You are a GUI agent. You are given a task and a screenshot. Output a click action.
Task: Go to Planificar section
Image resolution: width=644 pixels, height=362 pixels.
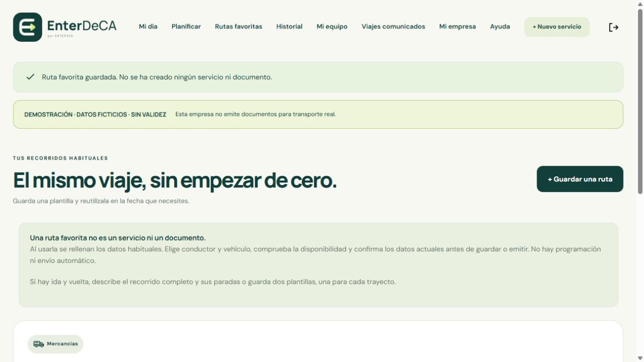point(186,26)
